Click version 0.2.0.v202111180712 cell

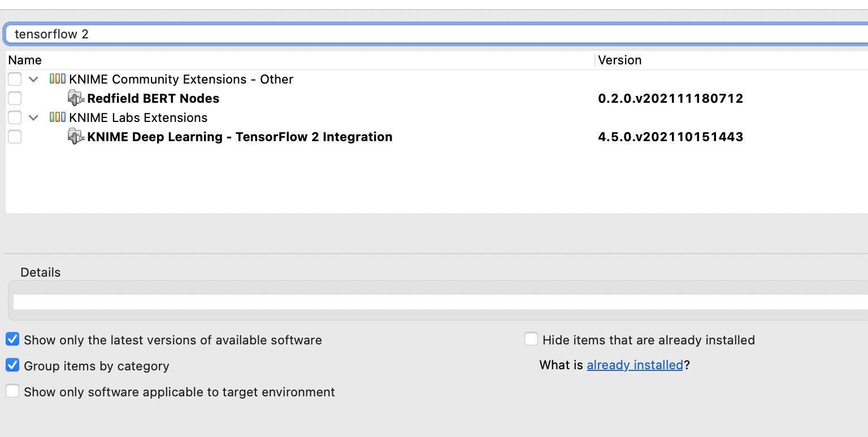671,99
